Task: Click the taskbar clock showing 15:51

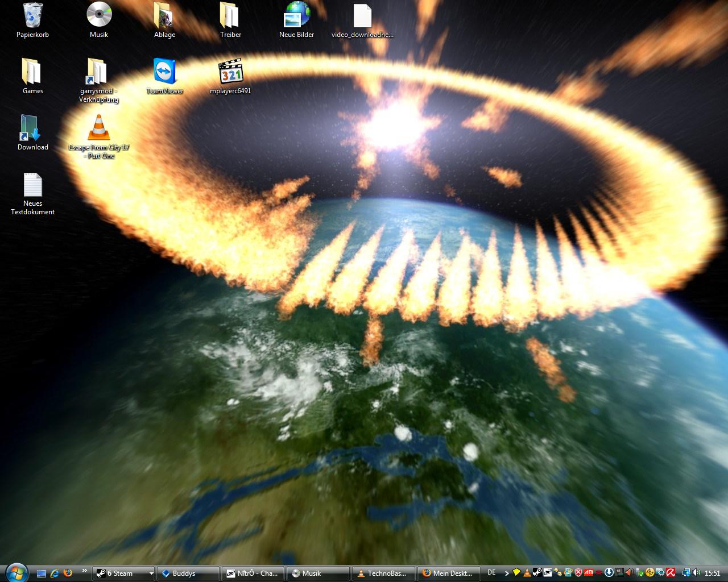Action: [x=712, y=573]
